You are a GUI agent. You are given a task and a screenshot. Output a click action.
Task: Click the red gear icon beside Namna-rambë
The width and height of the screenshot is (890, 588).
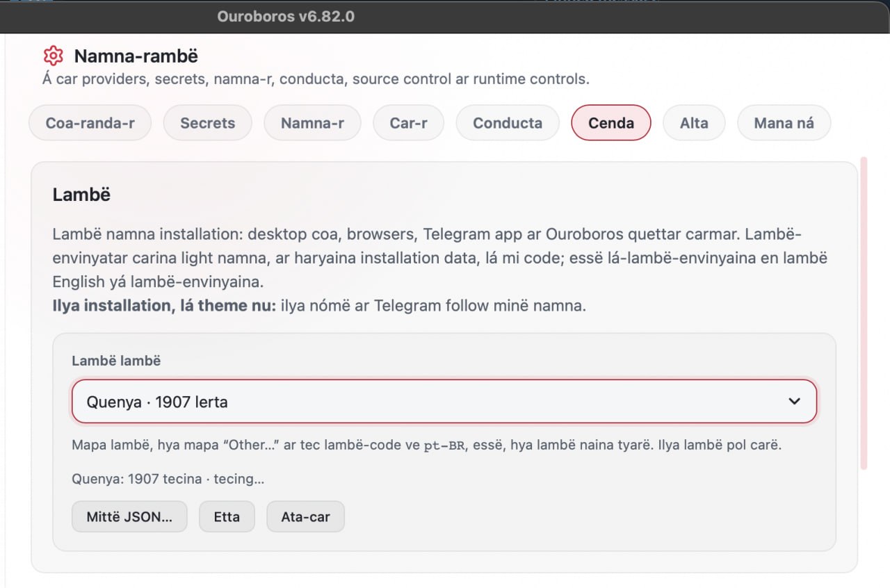tap(53, 56)
